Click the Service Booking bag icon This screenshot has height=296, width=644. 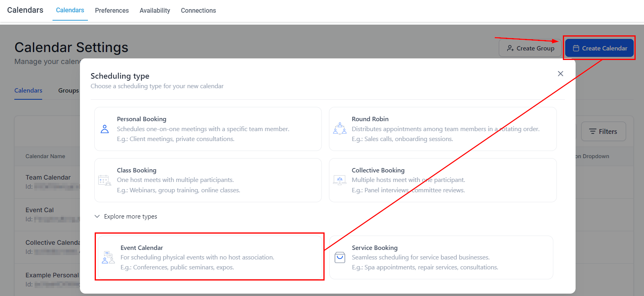click(340, 257)
